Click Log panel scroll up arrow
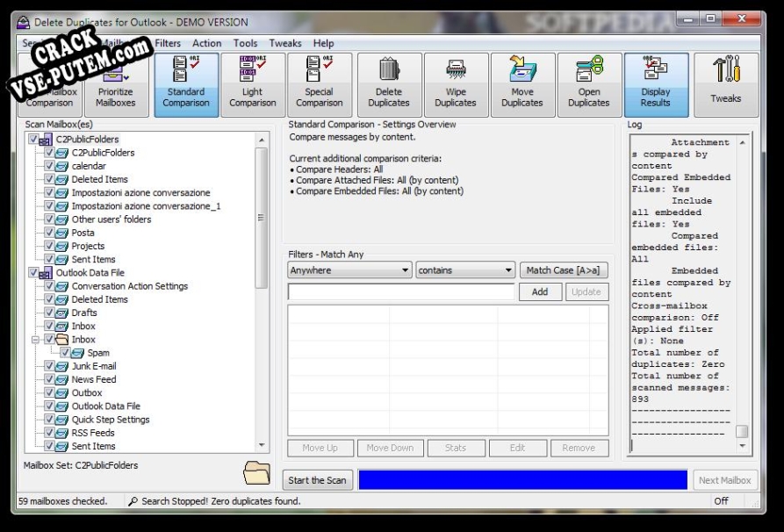Viewport: 784px width, 532px height. click(x=743, y=142)
